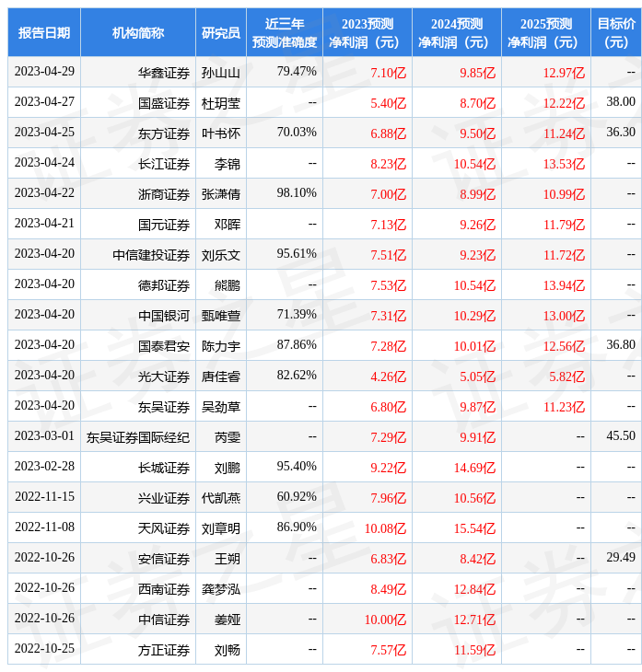This screenshot has width=642, height=672.
Task: Click the 2025预测净利润 column header
Action: pos(545,32)
